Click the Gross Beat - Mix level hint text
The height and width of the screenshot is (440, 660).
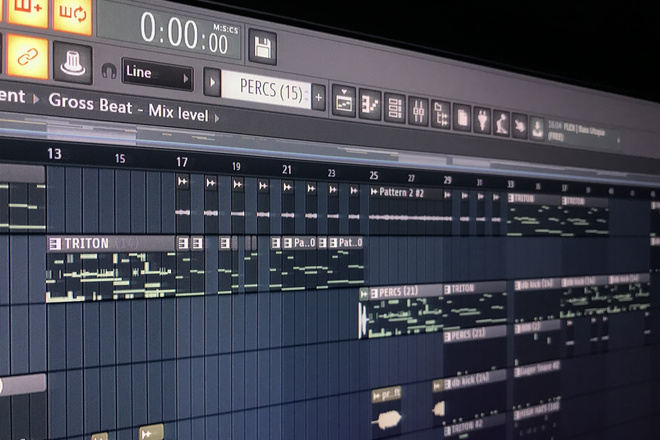pos(128,107)
